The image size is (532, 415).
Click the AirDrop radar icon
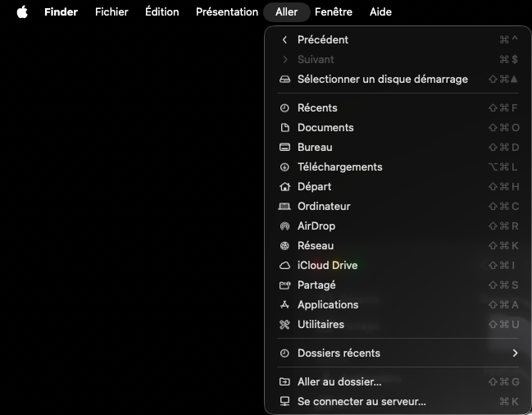click(x=284, y=226)
